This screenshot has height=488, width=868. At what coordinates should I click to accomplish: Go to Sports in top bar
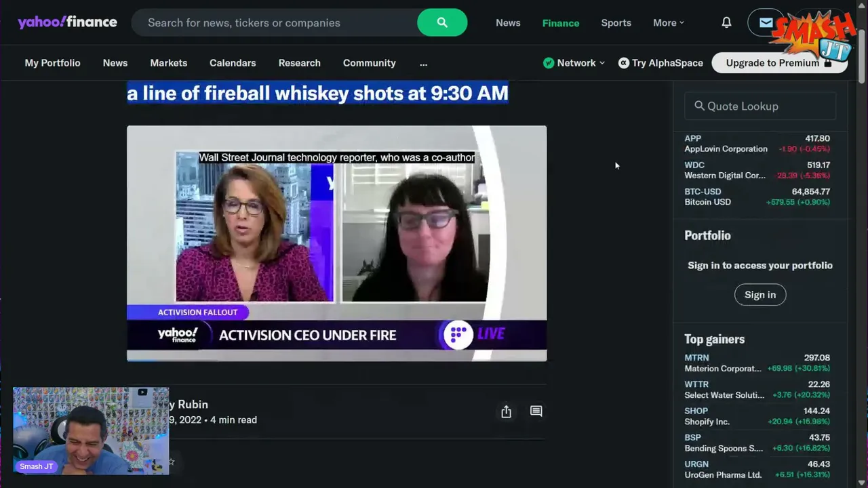[616, 22]
